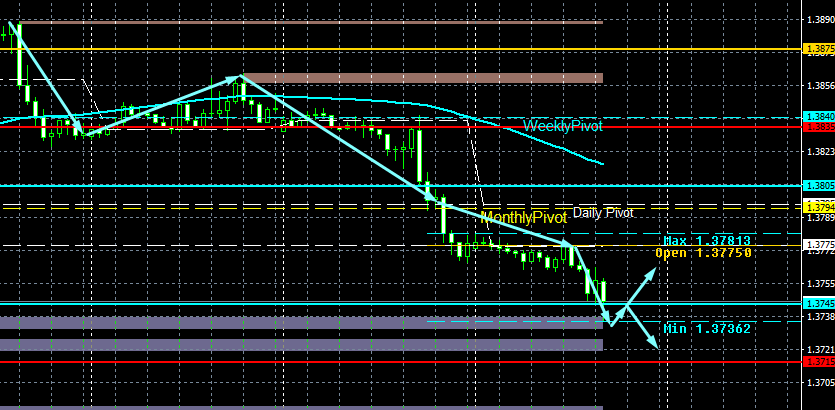
Task: Click the 1.3890 axis value
Action: 821,19
